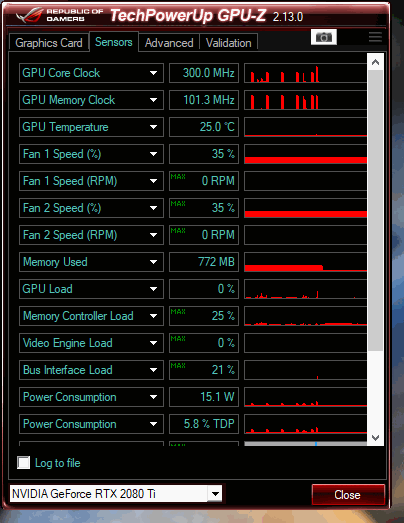
Task: Click the Bus Interface Load 21 % value
Action: (204, 370)
